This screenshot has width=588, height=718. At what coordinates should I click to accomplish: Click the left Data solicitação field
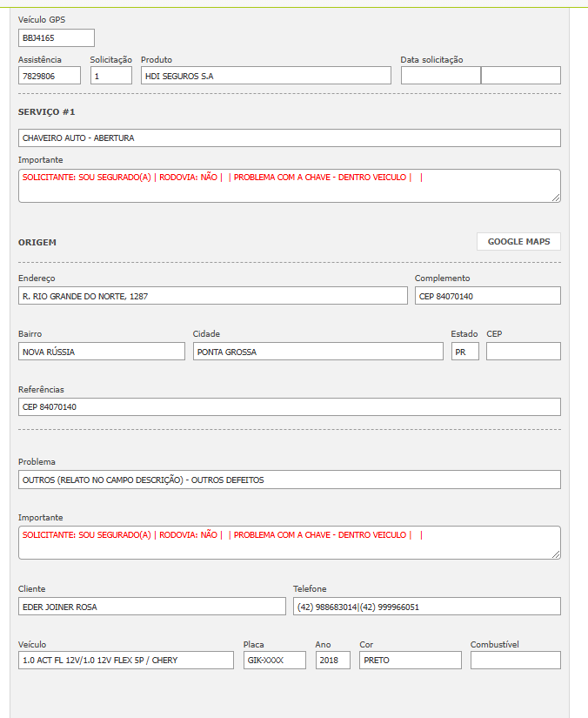click(x=440, y=76)
